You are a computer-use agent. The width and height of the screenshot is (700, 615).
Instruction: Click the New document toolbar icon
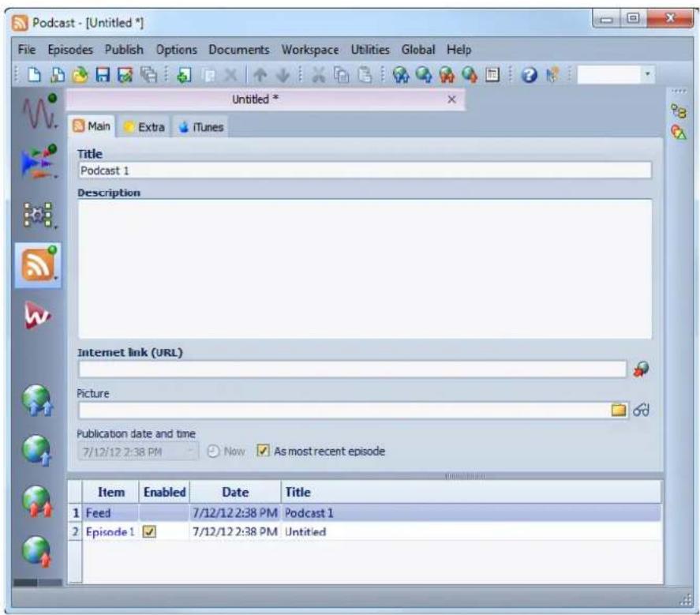[x=34, y=74]
